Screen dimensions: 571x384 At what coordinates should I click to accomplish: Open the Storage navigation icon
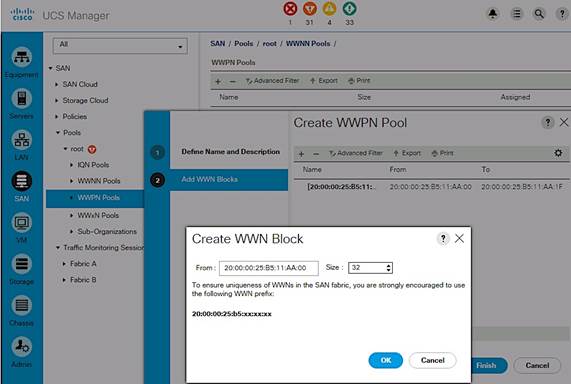click(x=21, y=264)
